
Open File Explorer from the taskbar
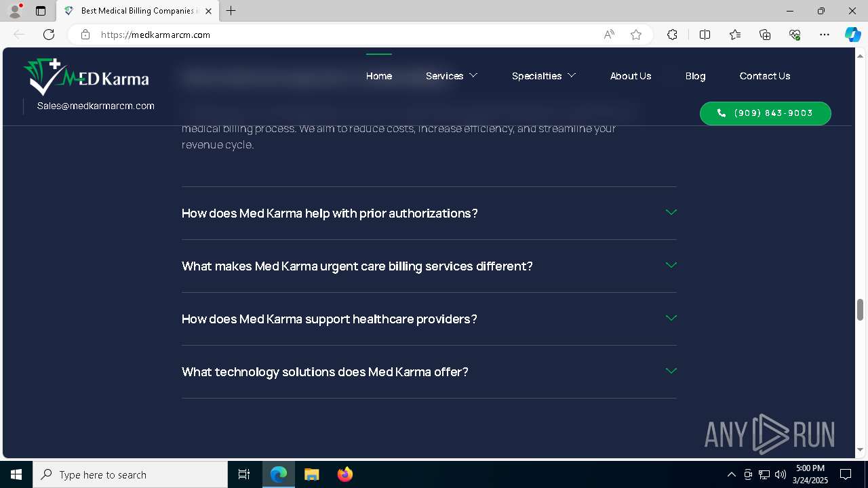(311, 474)
